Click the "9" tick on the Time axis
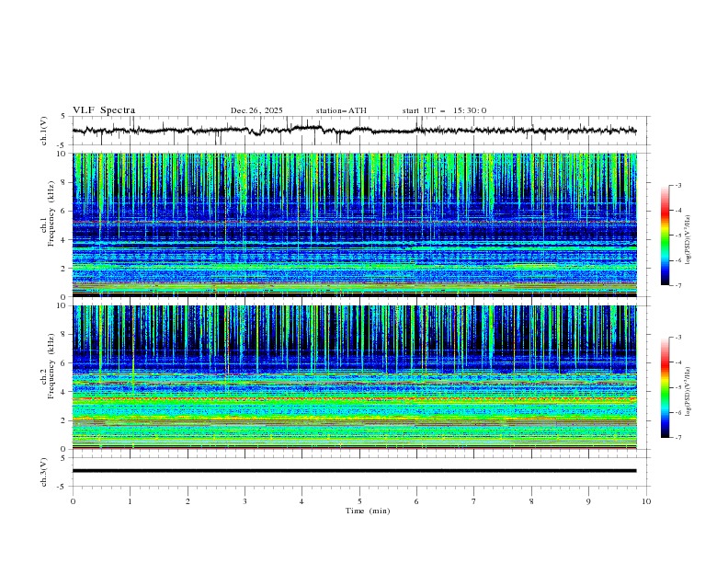728x563 pixels. pos(588,501)
